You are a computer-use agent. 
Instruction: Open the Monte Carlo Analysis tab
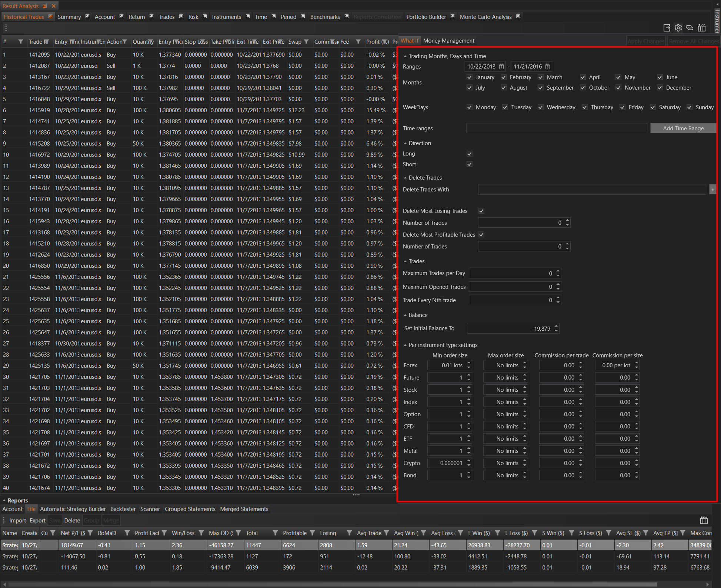click(485, 17)
